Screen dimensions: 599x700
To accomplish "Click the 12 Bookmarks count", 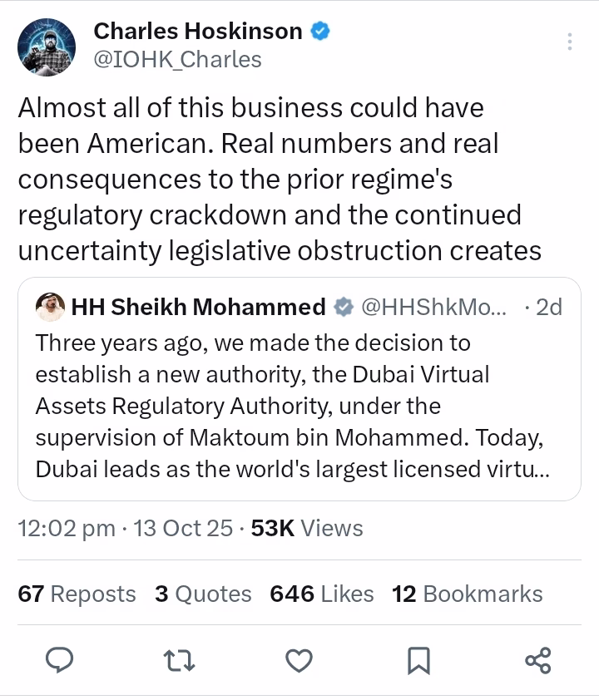I will 468,594.
